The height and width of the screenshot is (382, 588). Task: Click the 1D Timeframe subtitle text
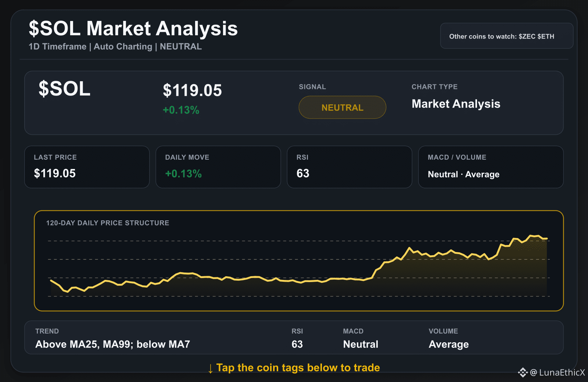pos(57,47)
